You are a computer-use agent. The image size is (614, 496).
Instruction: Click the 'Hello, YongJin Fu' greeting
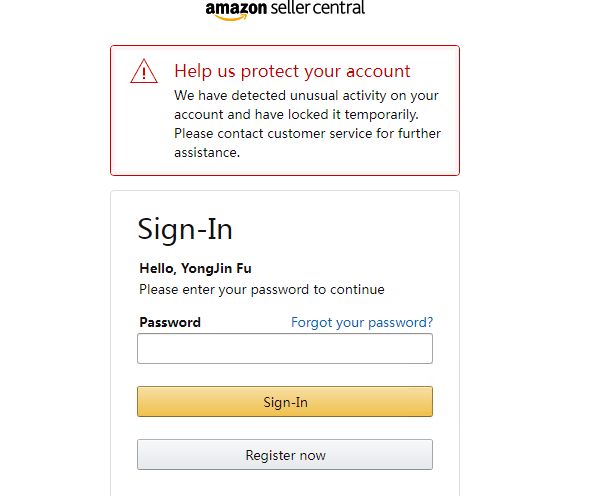(x=195, y=269)
